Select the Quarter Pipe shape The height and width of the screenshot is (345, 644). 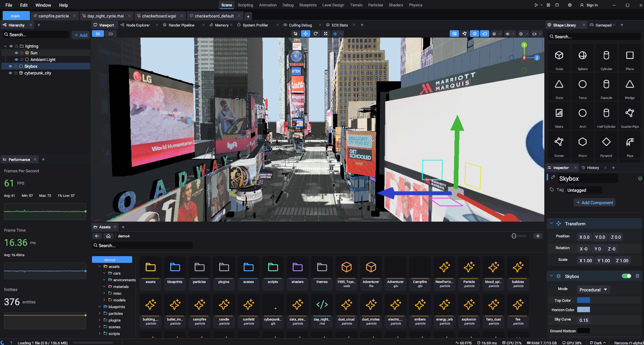(x=630, y=115)
